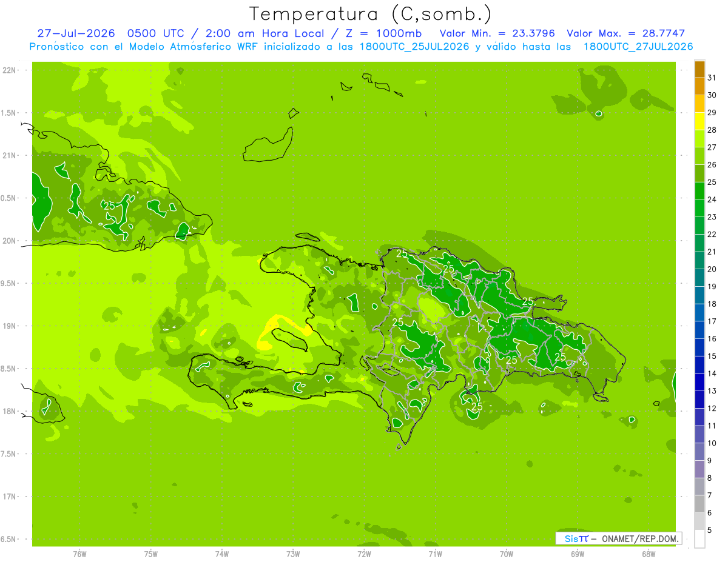Click the latitude label "8.5N"
728x562 pixels.
[x=8, y=369]
